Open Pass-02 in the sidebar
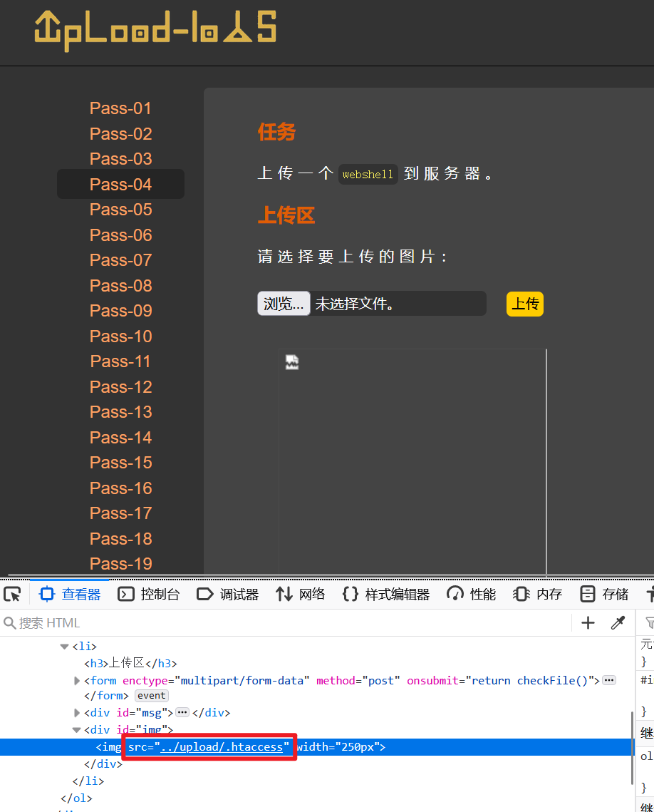This screenshot has width=654, height=812. [120, 133]
